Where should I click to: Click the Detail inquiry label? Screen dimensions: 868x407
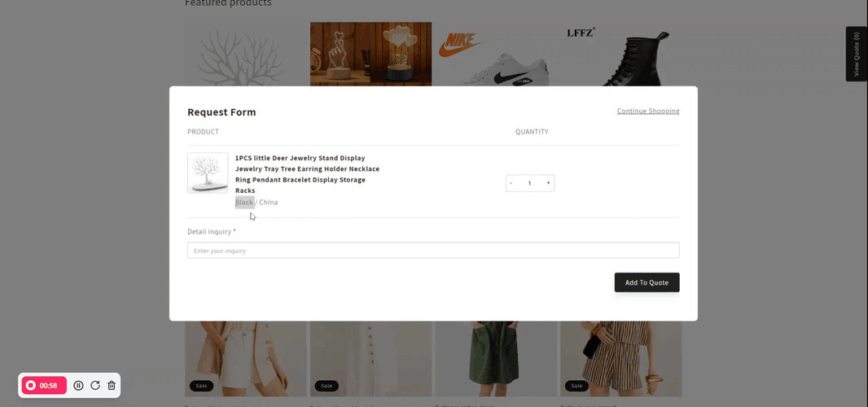point(212,231)
